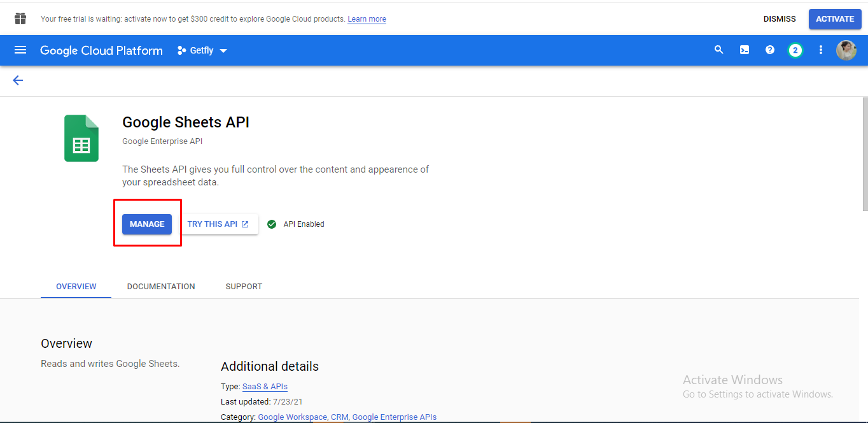The image size is (868, 423).
Task: Open the SaaS & APIs type link
Action: point(265,387)
